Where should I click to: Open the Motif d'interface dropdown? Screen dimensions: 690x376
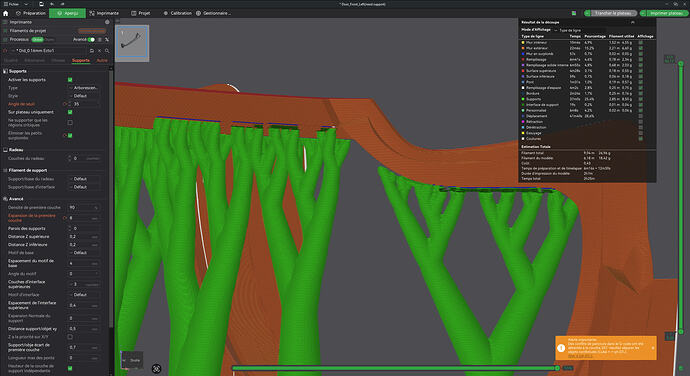84,295
